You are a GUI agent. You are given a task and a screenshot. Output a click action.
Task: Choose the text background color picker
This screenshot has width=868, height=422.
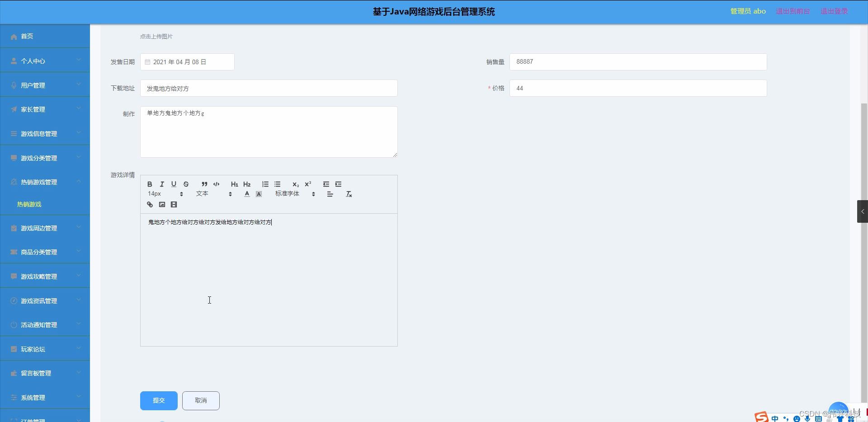pyautogui.click(x=259, y=194)
